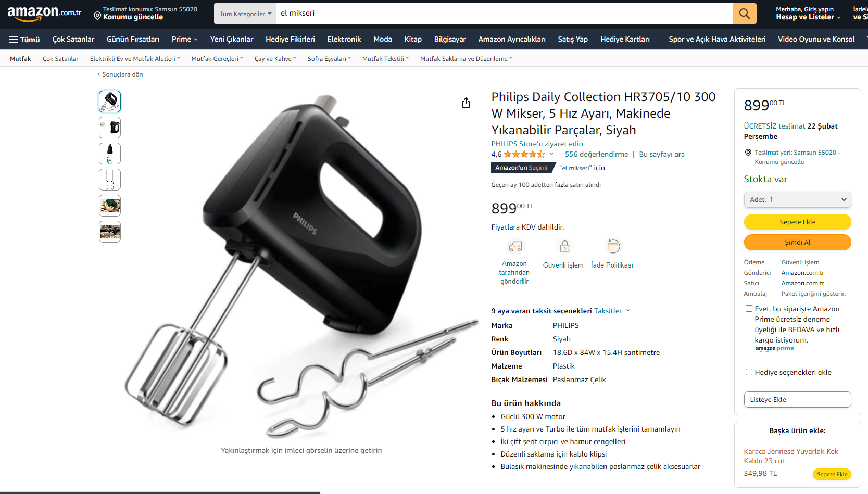Open the Günün Fırsatları menu item
868x494 pixels.
[x=133, y=40]
